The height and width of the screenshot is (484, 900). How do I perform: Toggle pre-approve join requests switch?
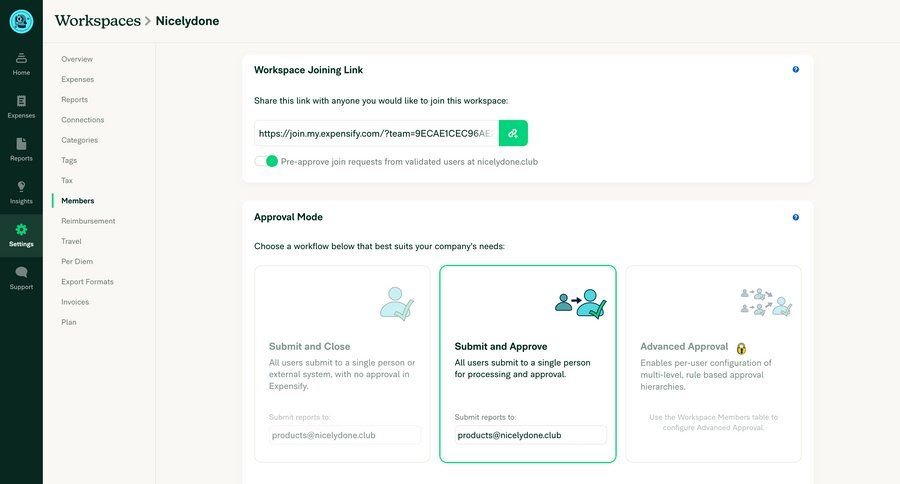pyautogui.click(x=266, y=161)
